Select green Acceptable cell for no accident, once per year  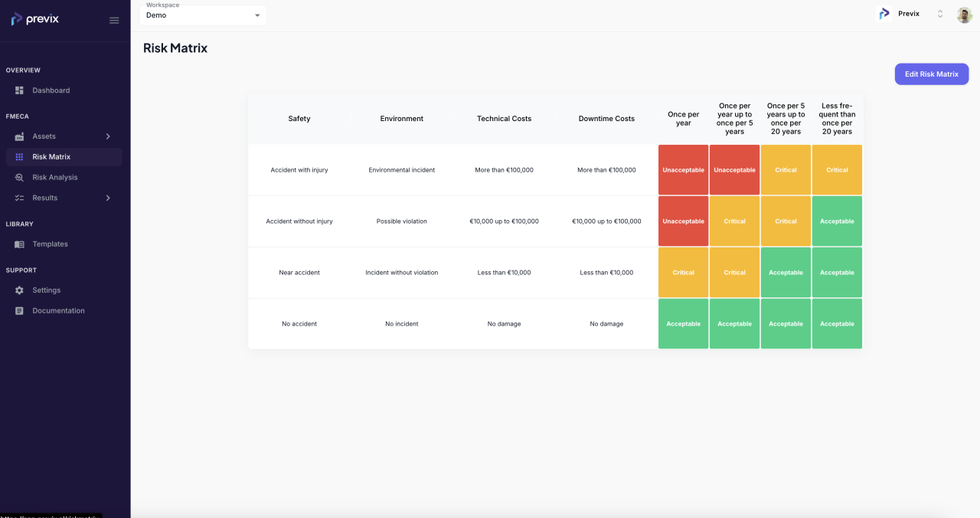[683, 324]
